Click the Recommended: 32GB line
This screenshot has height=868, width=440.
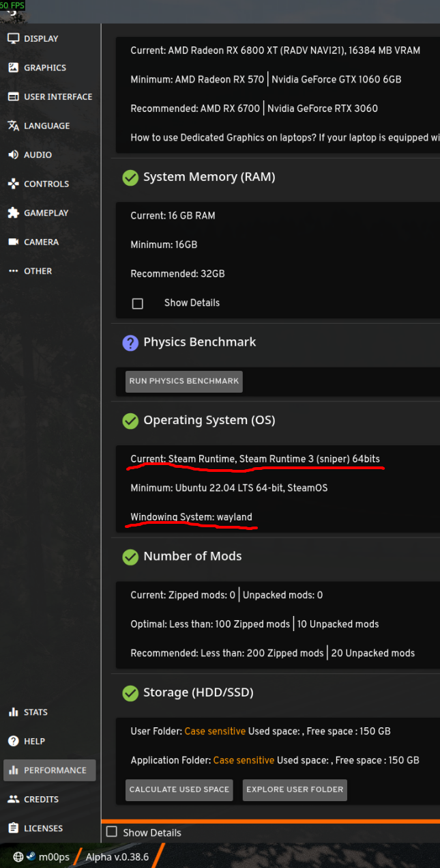point(177,274)
